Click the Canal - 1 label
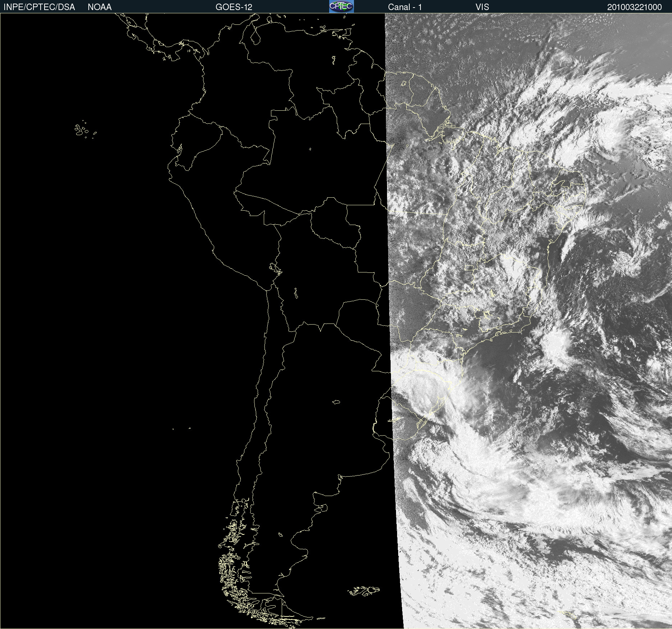The height and width of the screenshot is (629, 672). (405, 7)
